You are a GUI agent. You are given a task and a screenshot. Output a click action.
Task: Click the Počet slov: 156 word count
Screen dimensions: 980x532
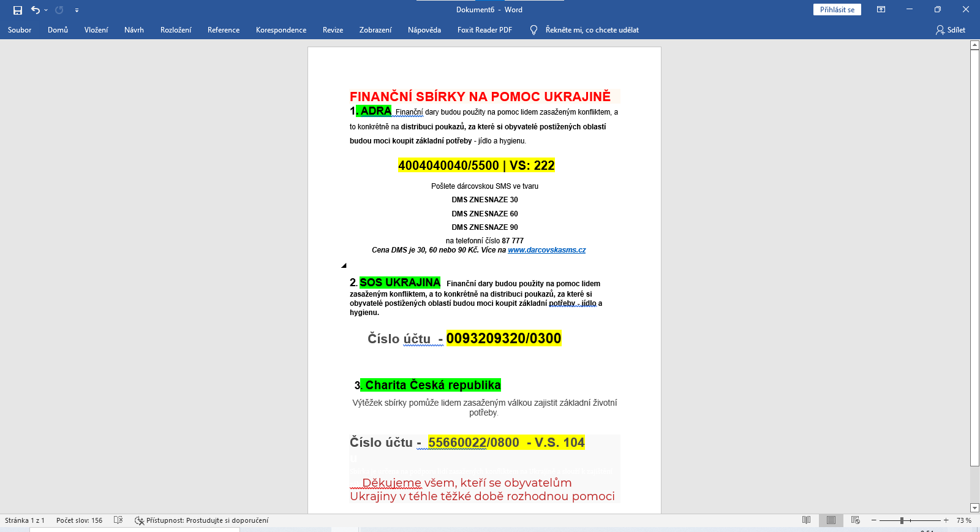[79, 520]
